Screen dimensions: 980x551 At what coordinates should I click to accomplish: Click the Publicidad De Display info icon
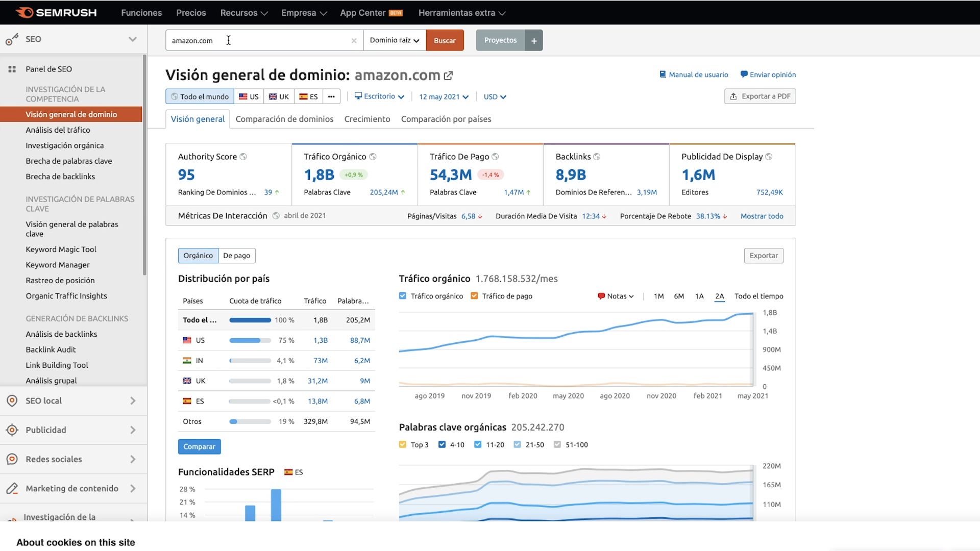coord(769,157)
